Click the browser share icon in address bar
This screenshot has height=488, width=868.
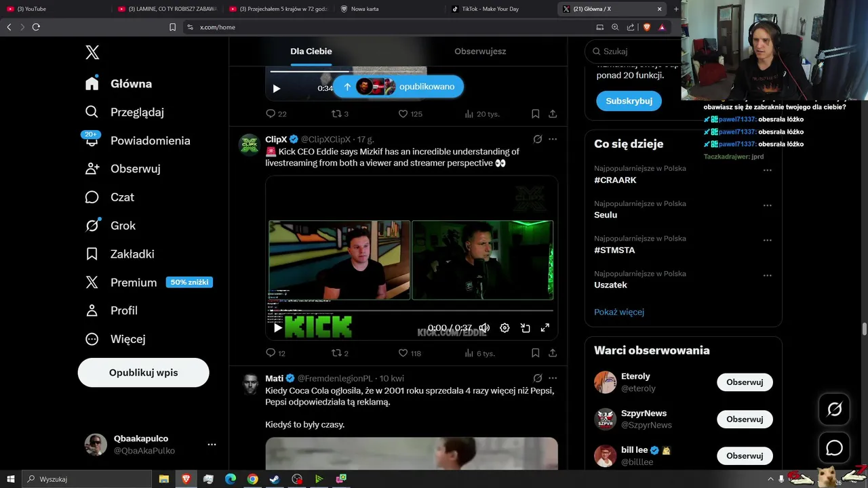pyautogui.click(x=631, y=27)
